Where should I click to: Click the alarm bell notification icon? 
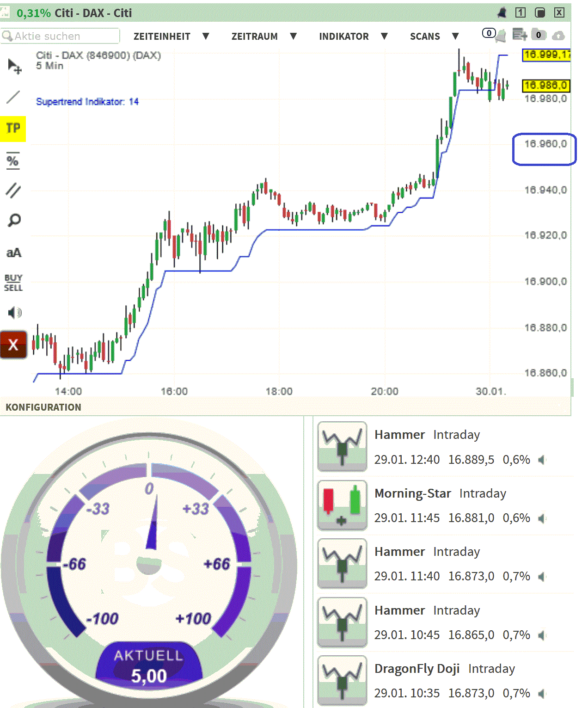point(502,13)
